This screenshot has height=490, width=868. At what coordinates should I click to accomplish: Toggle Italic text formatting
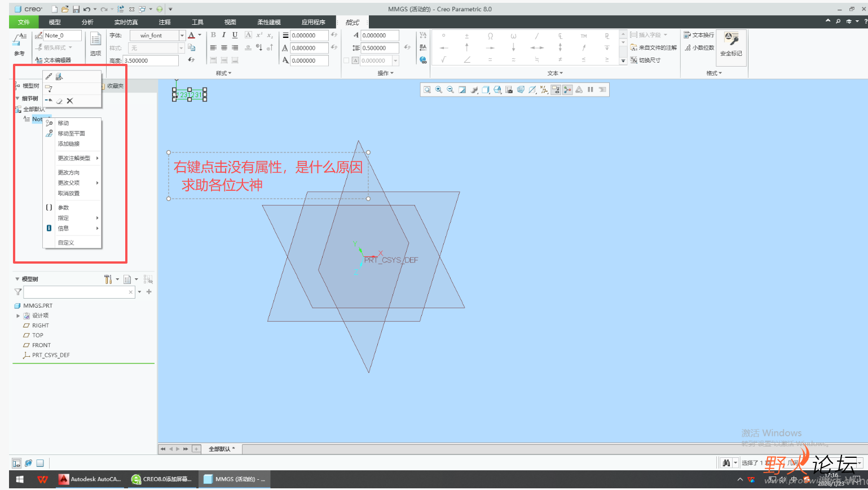[x=224, y=35]
